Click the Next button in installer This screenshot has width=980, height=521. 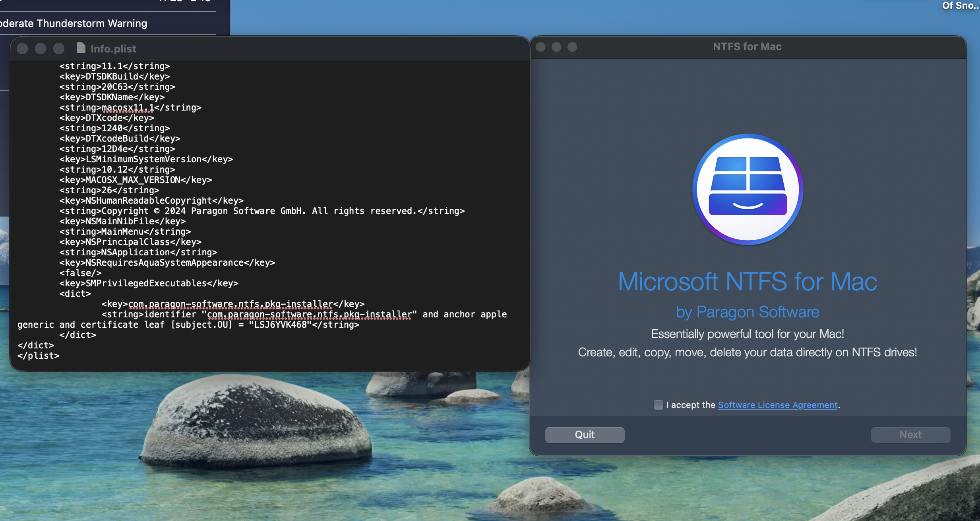point(910,435)
